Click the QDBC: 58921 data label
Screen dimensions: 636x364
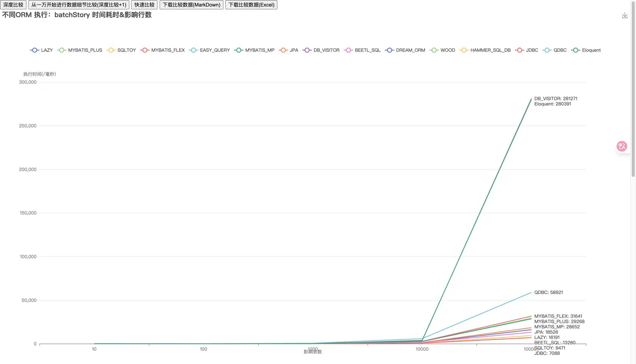[x=549, y=292]
